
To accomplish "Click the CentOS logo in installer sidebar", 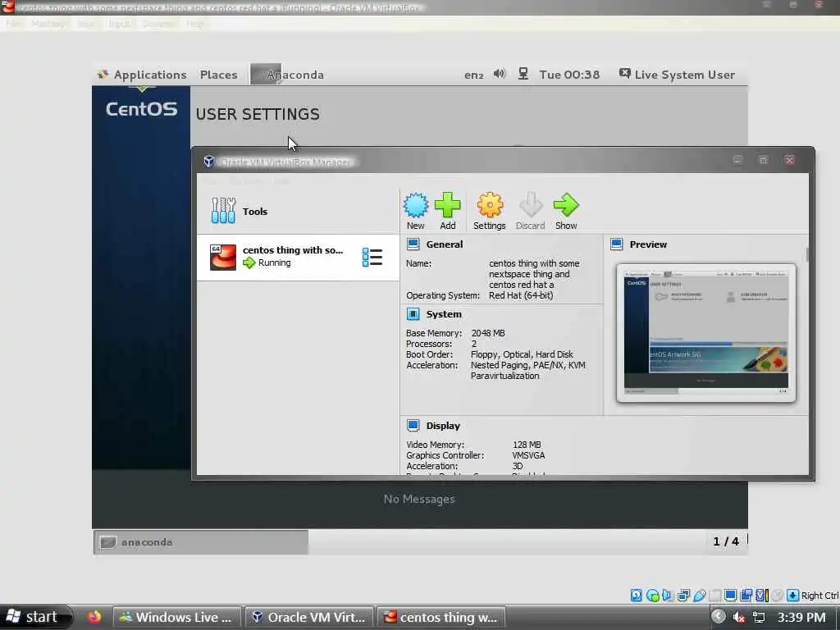I will click(141, 109).
